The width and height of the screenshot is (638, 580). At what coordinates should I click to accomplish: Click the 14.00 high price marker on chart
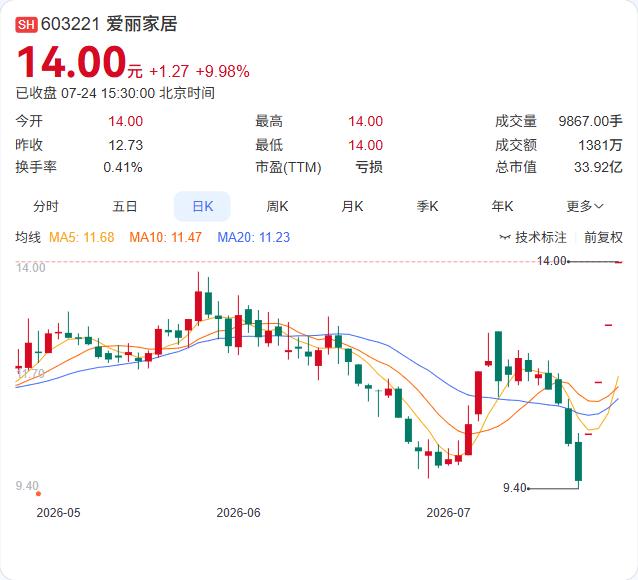pyautogui.click(x=551, y=261)
